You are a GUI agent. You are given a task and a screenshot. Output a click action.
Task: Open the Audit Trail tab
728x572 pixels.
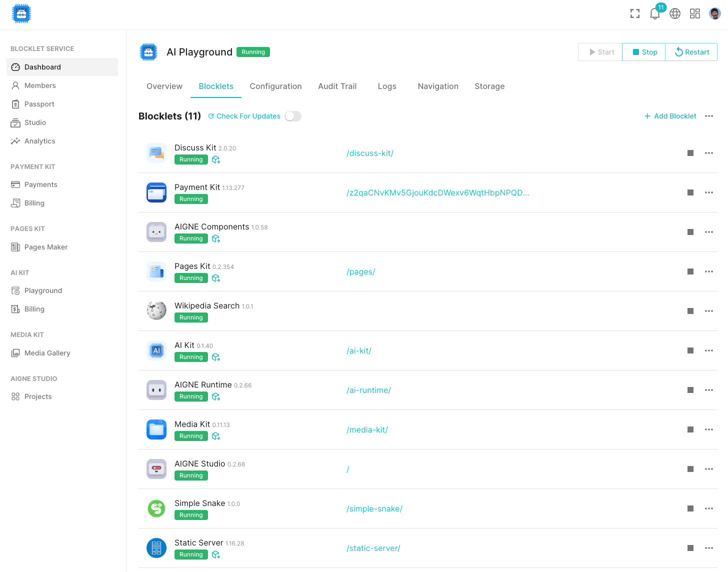337,86
